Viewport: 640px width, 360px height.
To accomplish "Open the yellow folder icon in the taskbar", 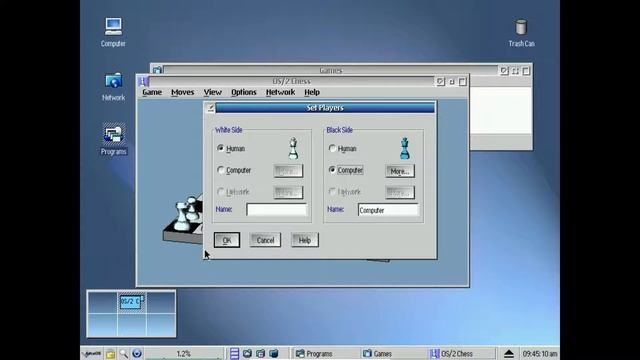I will (x=110, y=354).
